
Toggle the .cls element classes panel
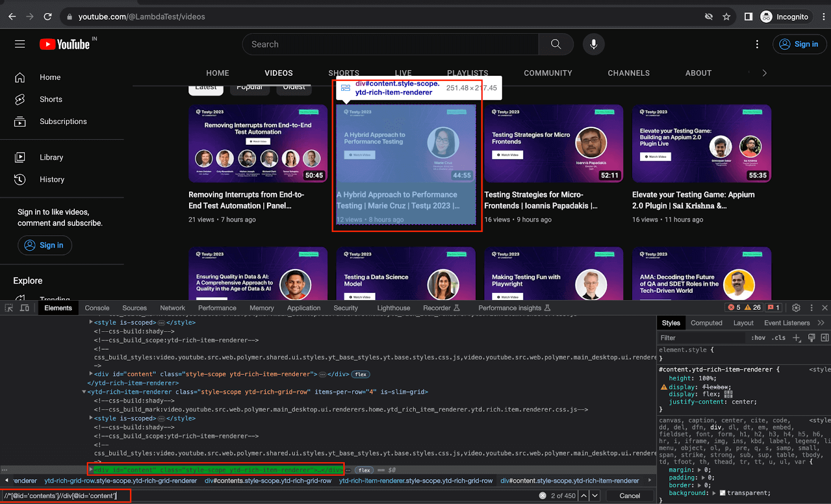pos(779,338)
